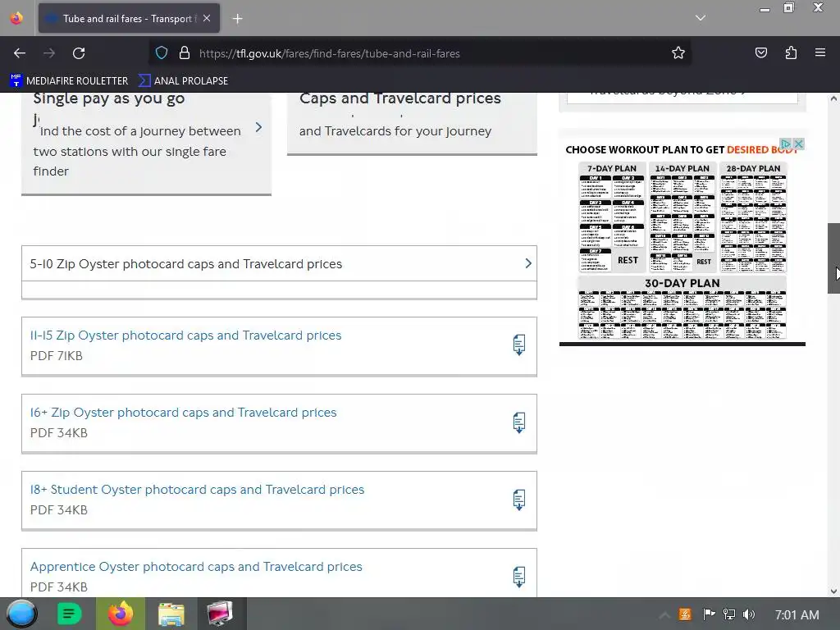Open the Single pay as you go card

146,144
